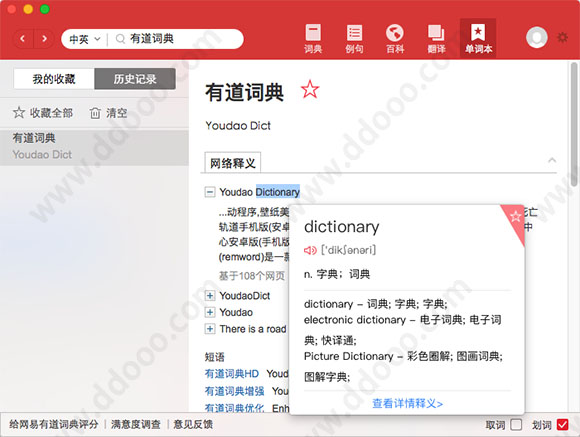The height and width of the screenshot is (437, 580).
Task: Click the vertical scrollbar thumb
Action: point(574,124)
